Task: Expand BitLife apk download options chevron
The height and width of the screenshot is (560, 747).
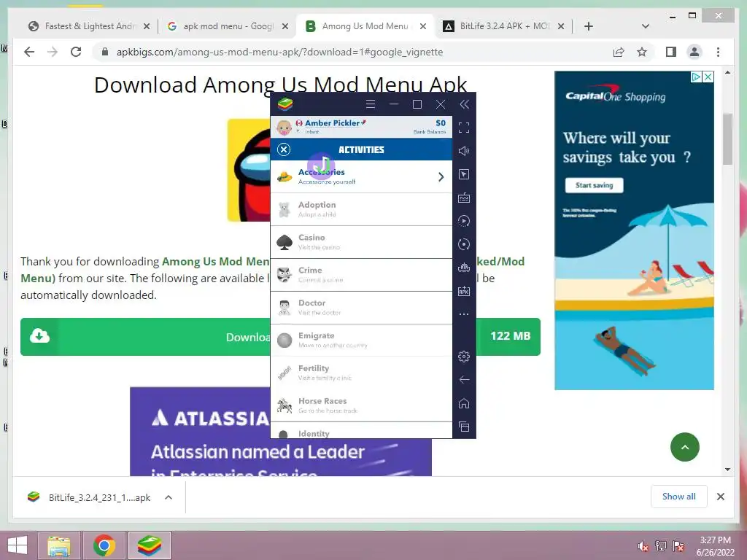Action: click(169, 497)
